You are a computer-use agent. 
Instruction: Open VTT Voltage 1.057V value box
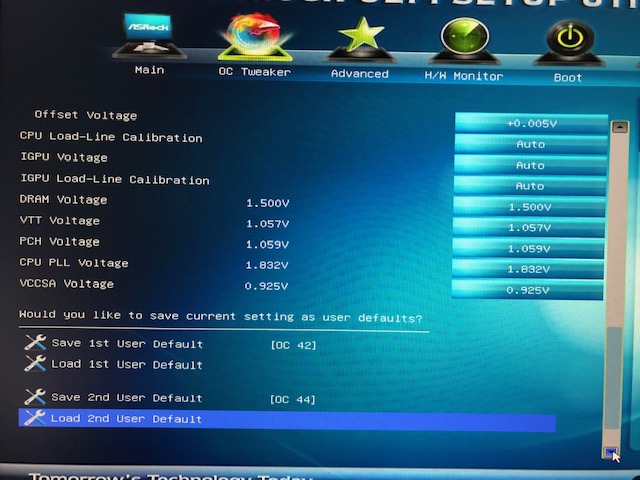[x=529, y=227]
